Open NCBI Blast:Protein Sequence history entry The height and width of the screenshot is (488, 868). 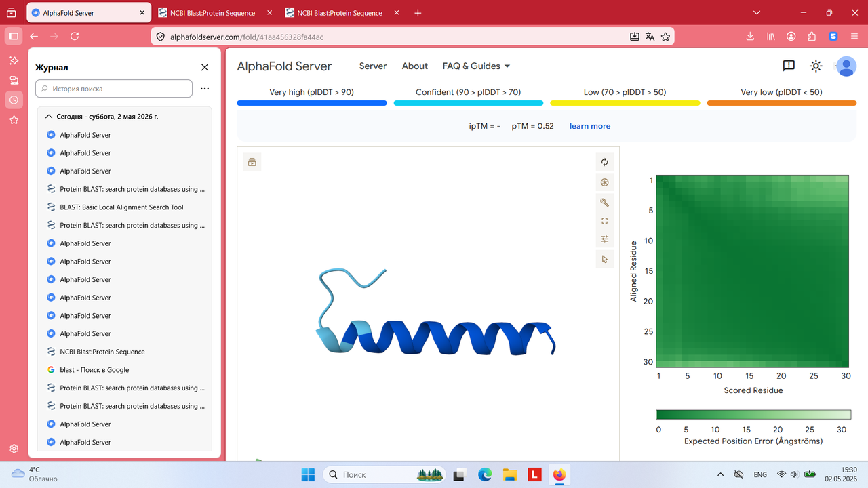coord(125,352)
